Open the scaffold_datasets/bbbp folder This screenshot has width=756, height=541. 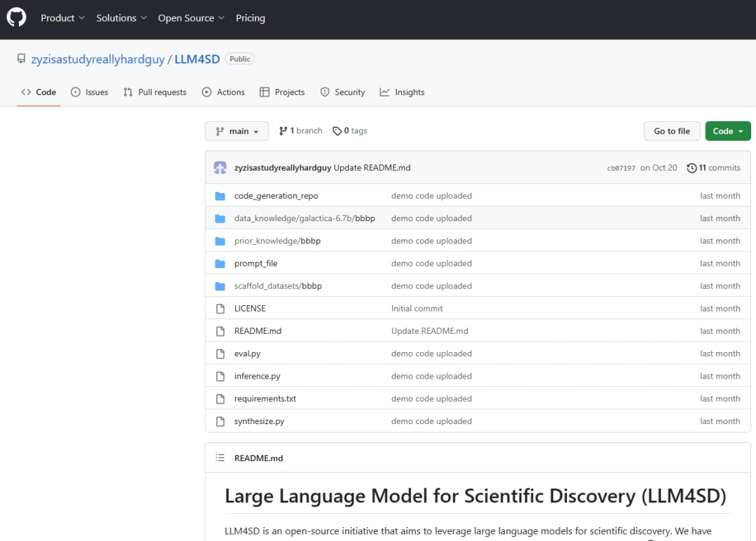278,286
